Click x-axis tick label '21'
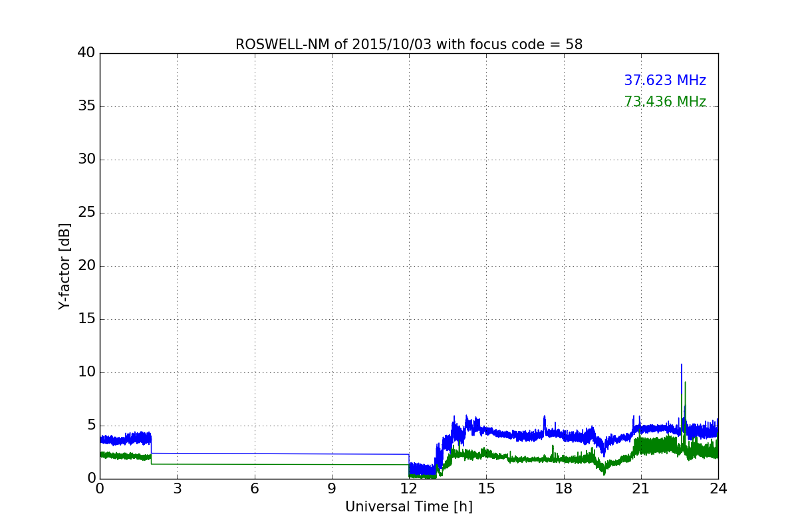798x532 pixels. click(641, 489)
